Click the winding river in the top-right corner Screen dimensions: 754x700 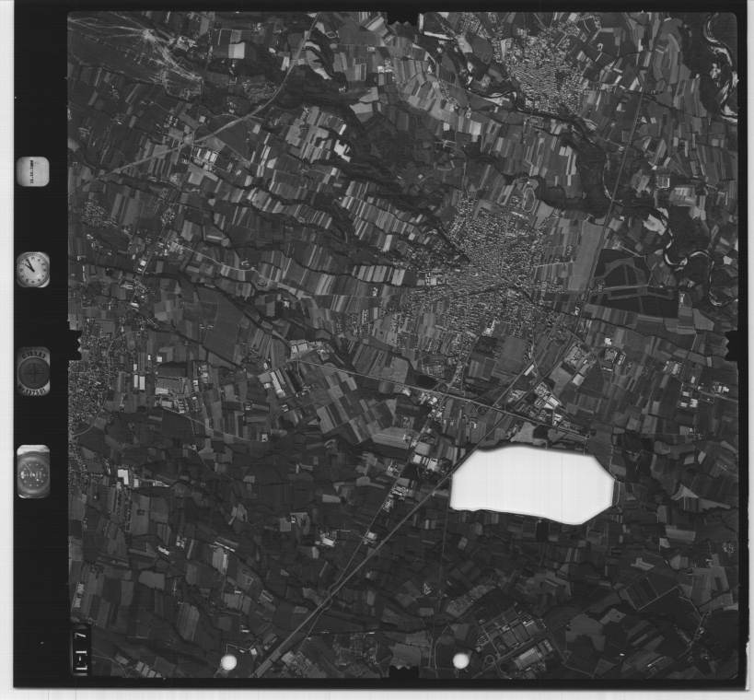click(721, 64)
